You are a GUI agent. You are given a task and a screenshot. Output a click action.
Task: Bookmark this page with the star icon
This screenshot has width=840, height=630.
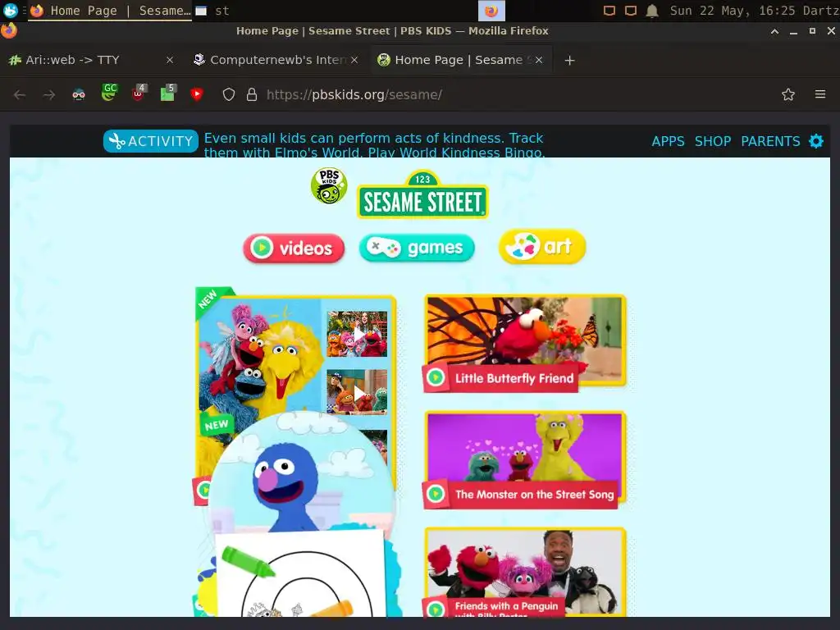[788, 95]
